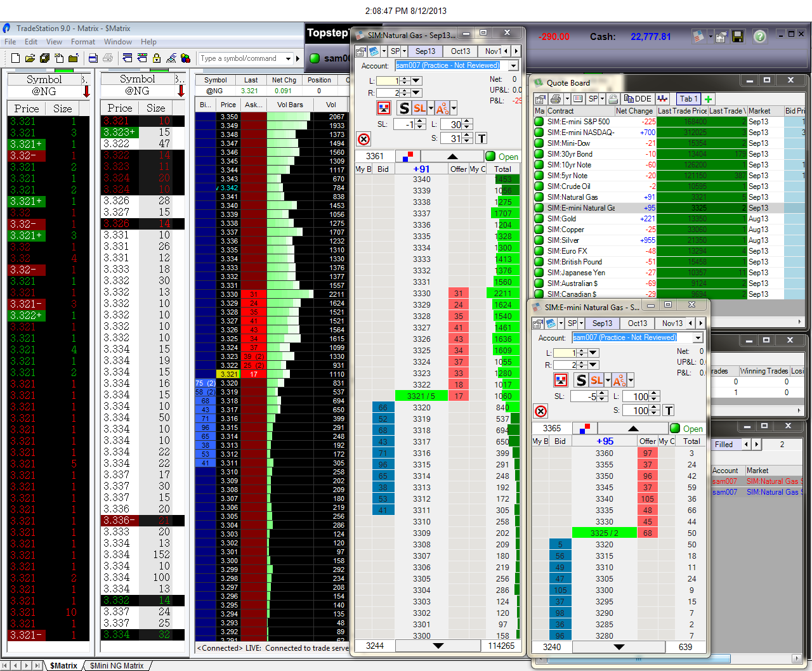Click the column layout icon in the Quote Board toolbar
Image resolution: width=812 pixels, height=671 pixels.
click(x=578, y=99)
